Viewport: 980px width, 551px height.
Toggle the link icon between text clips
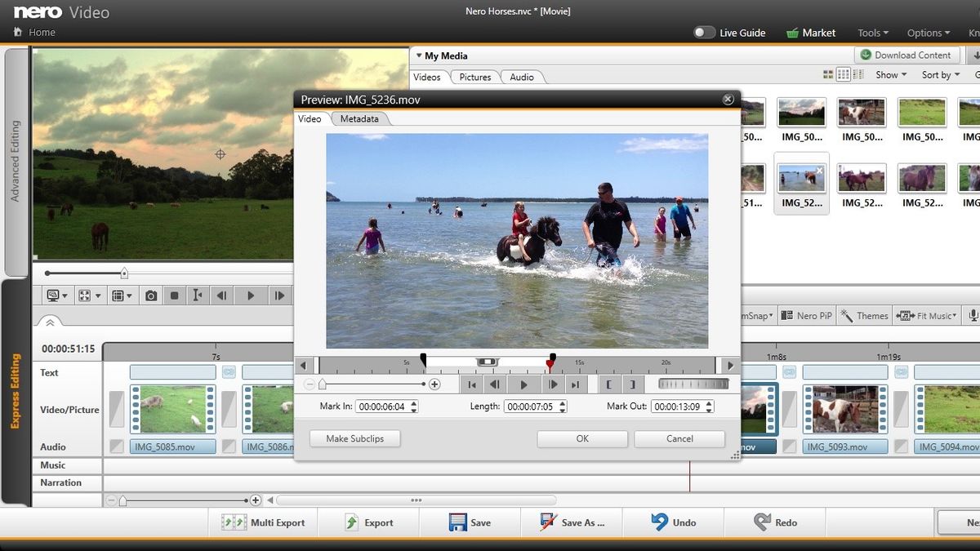[229, 372]
